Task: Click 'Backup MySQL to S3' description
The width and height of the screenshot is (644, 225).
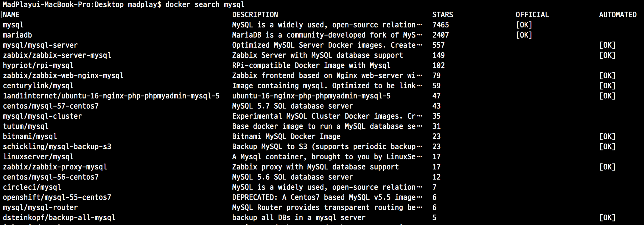Action: (x=327, y=147)
